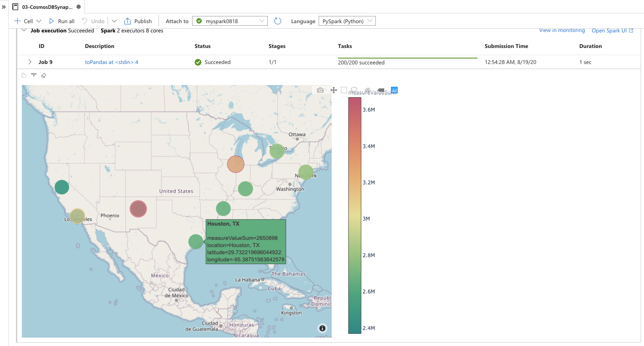This screenshot has width=644, height=346.
Task: Select the pan tool in plot toolbar
Action: point(334,90)
